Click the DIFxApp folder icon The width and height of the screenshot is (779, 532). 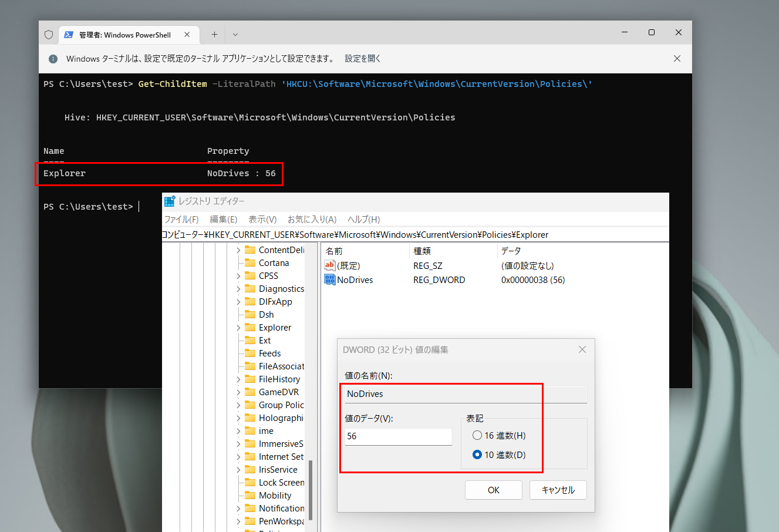(x=250, y=301)
